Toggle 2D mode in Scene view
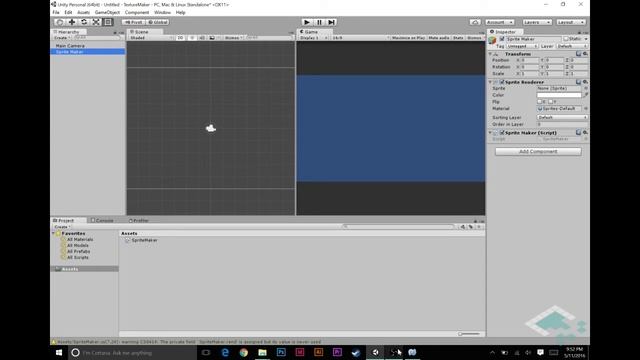 [x=180, y=38]
